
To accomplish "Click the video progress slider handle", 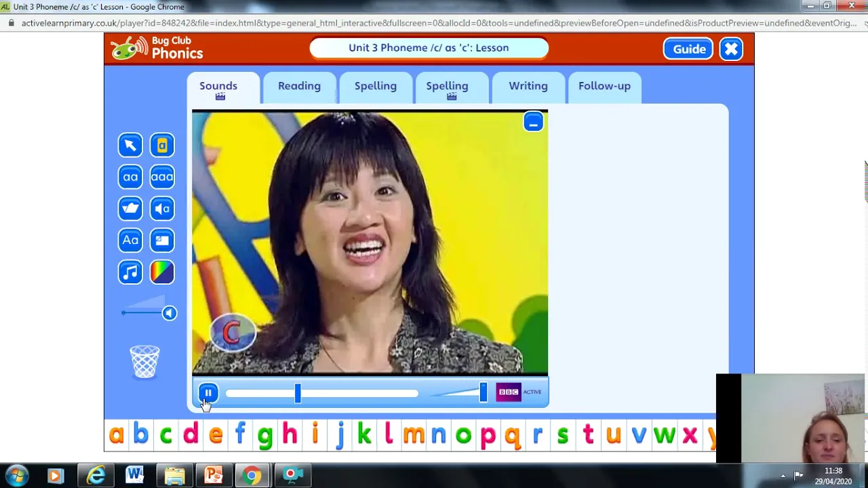I will pyautogui.click(x=298, y=393).
